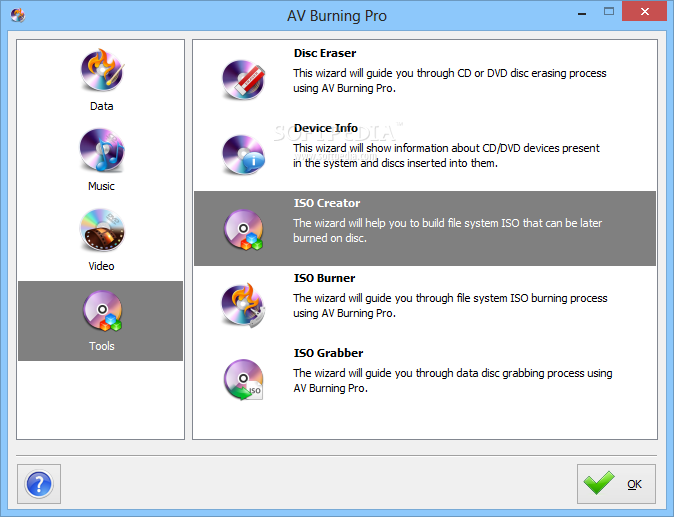Select the Tools category disc icon
Image resolution: width=674 pixels, height=517 pixels.
click(x=102, y=311)
